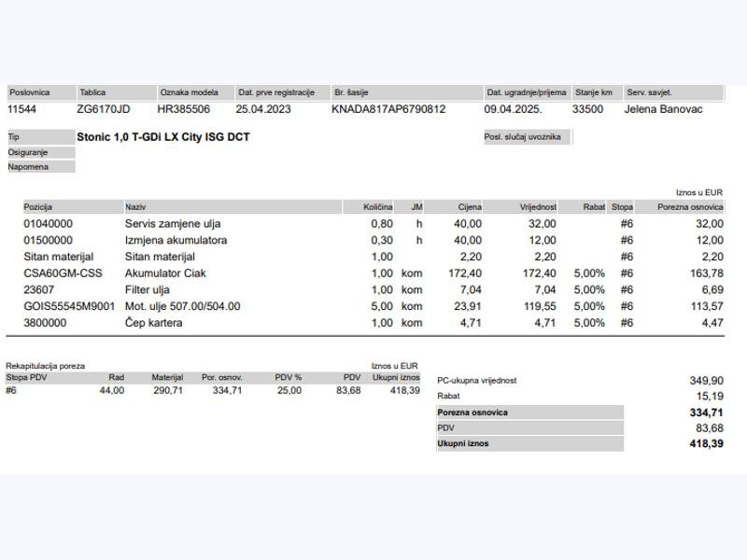Select the Čep kartera item name
Viewport: 747px width, 560px height.
(154, 323)
